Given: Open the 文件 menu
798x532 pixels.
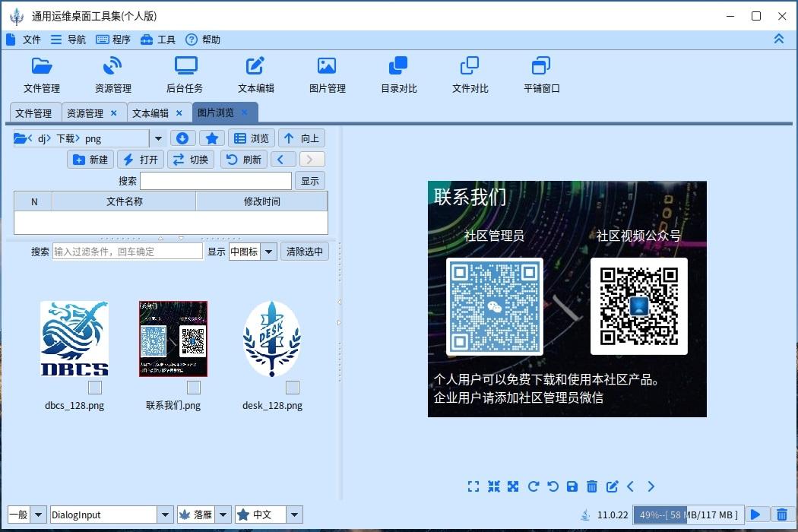Looking at the screenshot, I should point(24,40).
